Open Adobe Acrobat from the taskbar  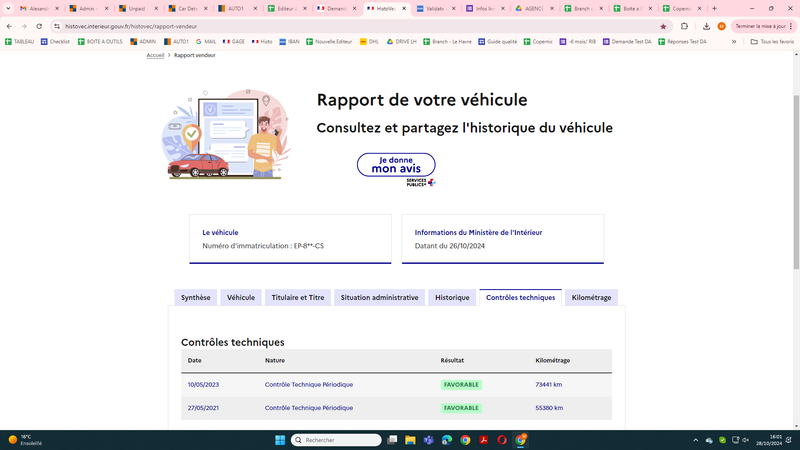[x=483, y=440]
